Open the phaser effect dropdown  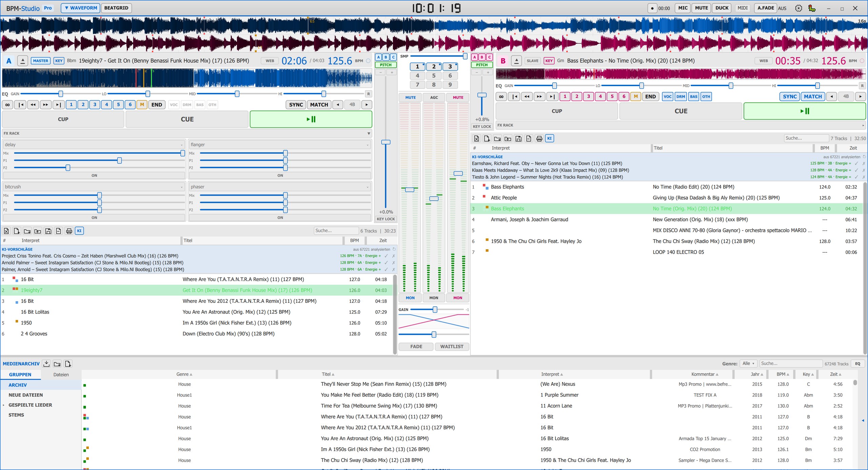click(280, 187)
